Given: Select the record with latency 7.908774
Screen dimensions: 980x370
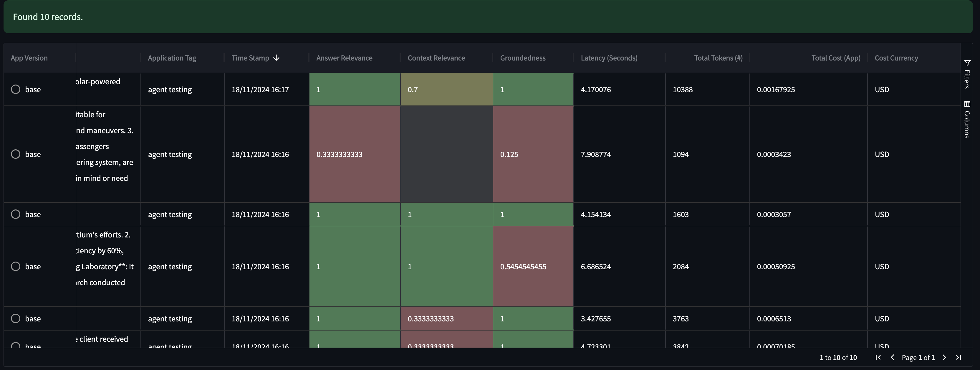Looking at the screenshot, I should coord(16,154).
